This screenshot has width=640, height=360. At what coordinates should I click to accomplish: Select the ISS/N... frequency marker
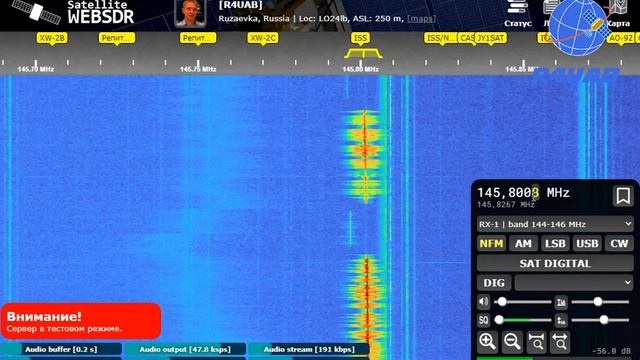click(x=440, y=38)
